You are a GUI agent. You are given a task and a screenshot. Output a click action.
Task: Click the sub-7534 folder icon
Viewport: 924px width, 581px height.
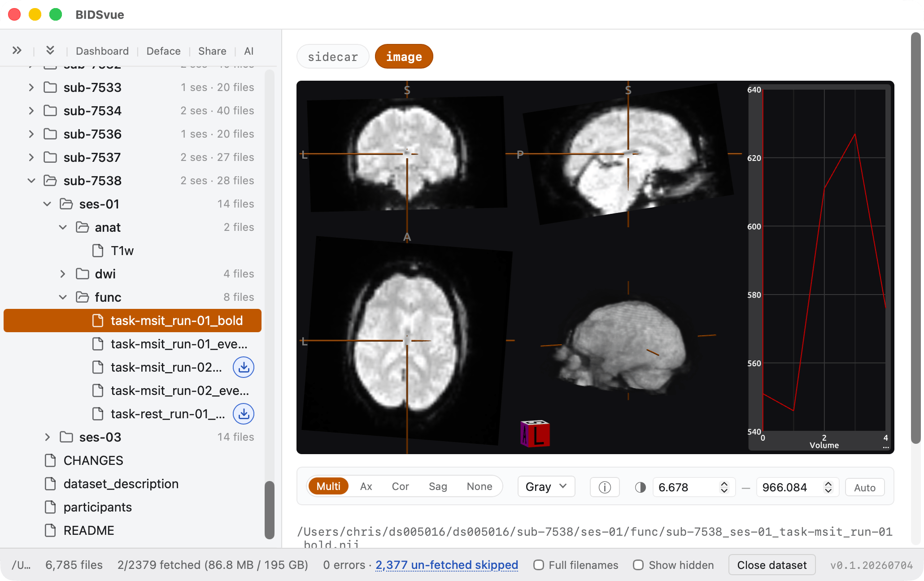[x=50, y=111]
